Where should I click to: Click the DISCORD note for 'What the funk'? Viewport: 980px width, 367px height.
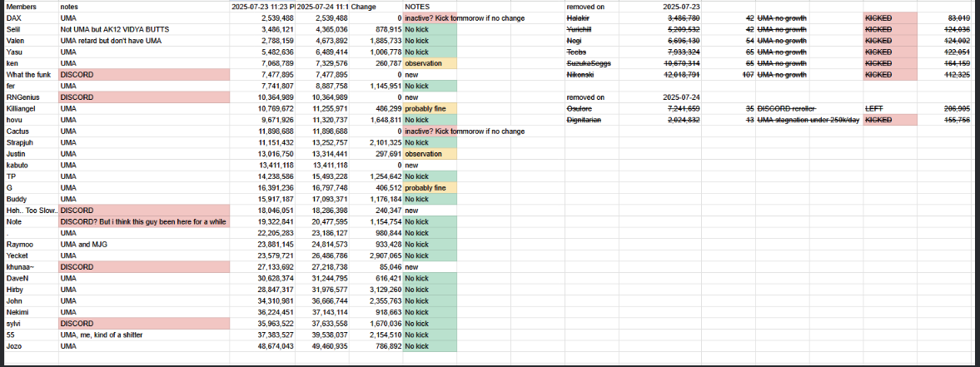[144, 74]
